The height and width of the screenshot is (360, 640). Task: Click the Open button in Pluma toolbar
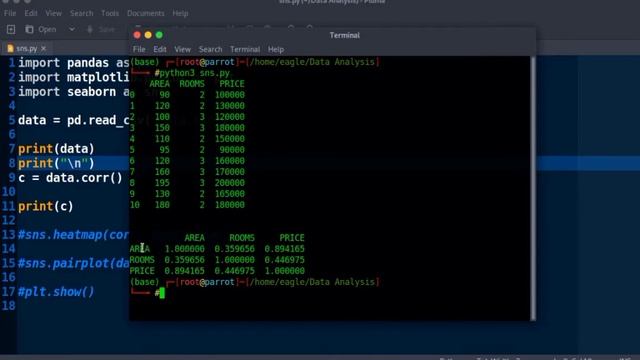pos(41,29)
